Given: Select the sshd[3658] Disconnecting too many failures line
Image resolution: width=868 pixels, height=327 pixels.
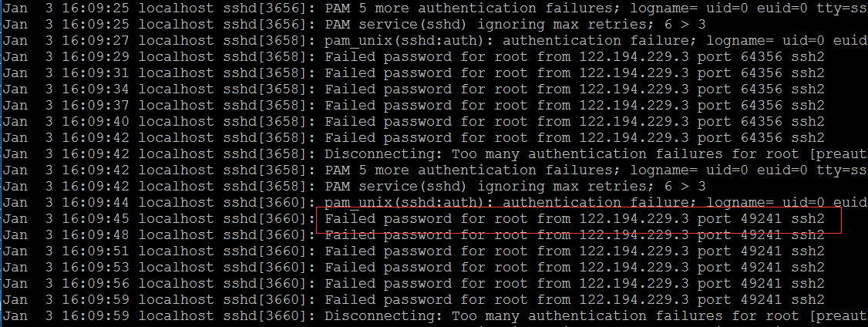Looking at the screenshot, I should click(x=435, y=154).
